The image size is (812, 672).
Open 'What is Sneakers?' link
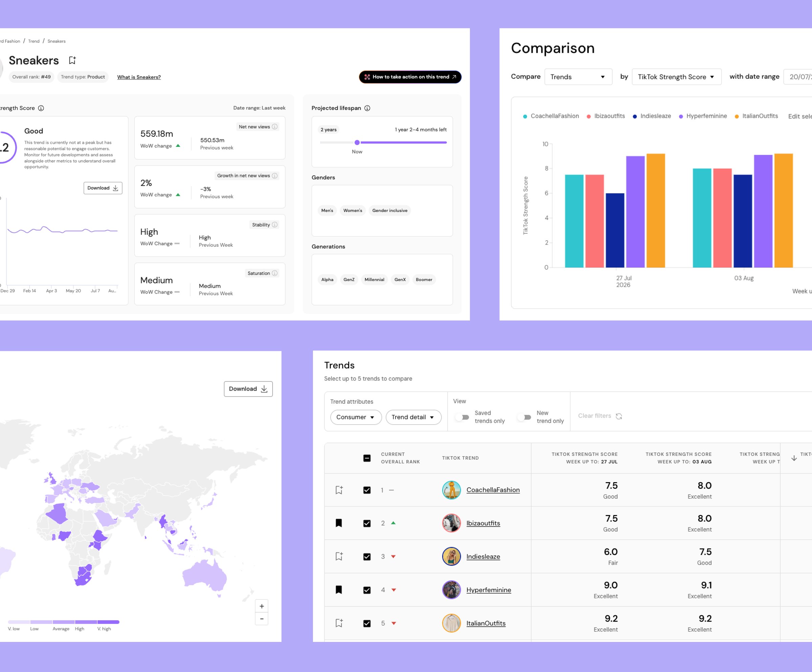click(x=139, y=77)
